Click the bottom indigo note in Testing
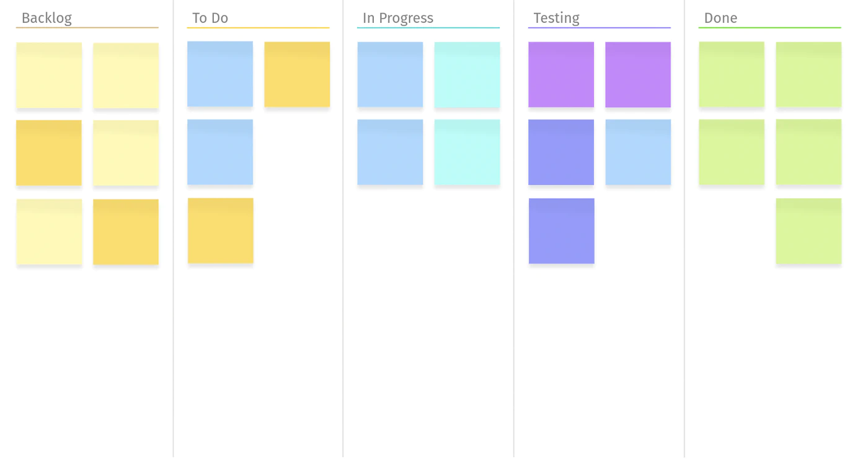Screen dimensions: 868x474 point(562,231)
